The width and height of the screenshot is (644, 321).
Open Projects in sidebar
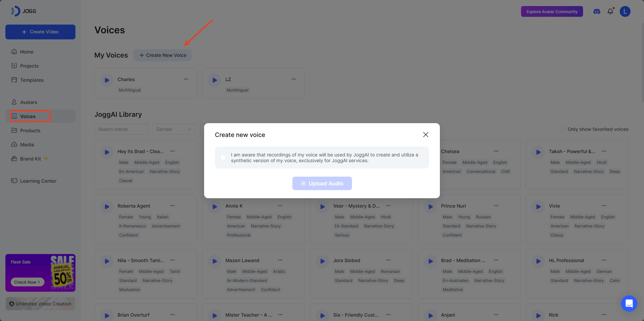pyautogui.click(x=40, y=66)
